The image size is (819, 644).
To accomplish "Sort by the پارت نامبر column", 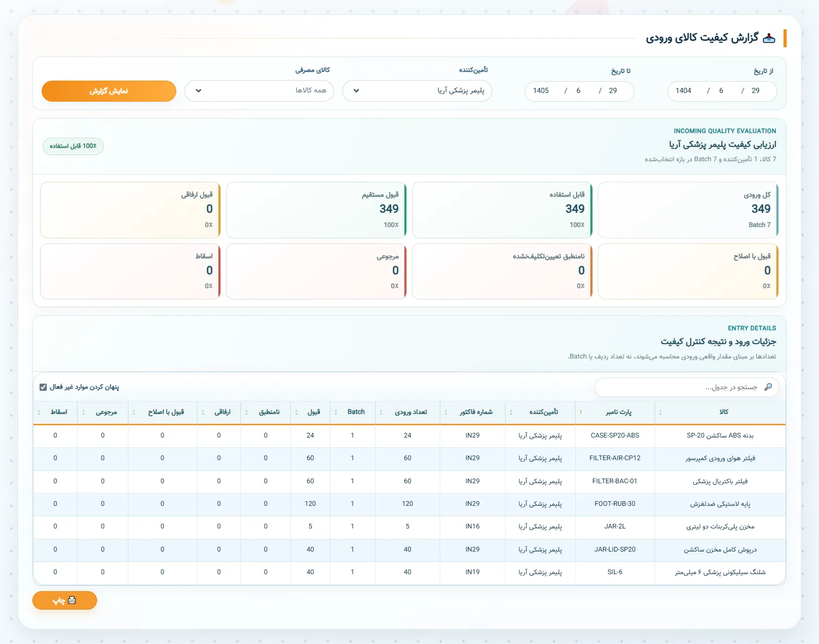I will tap(615, 412).
